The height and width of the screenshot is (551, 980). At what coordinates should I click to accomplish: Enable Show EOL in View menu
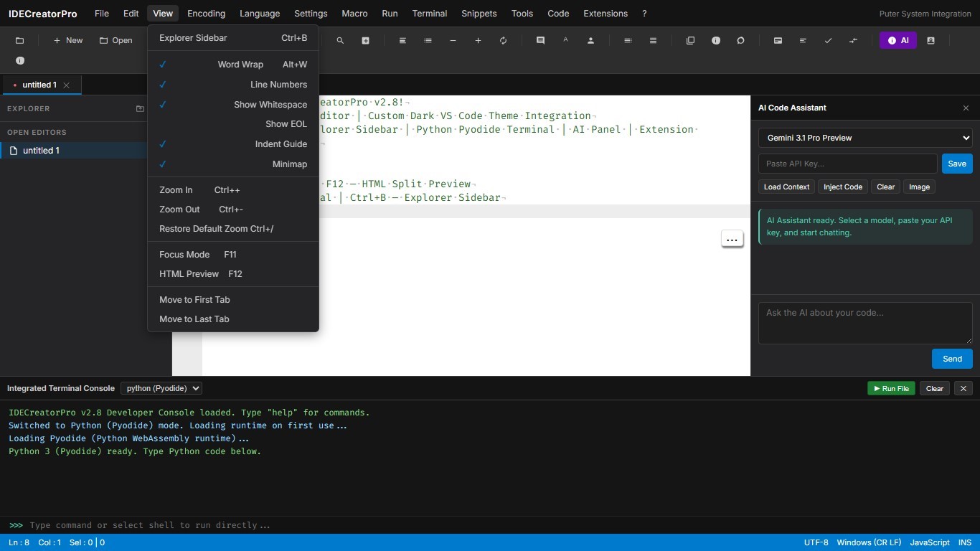pos(233,124)
